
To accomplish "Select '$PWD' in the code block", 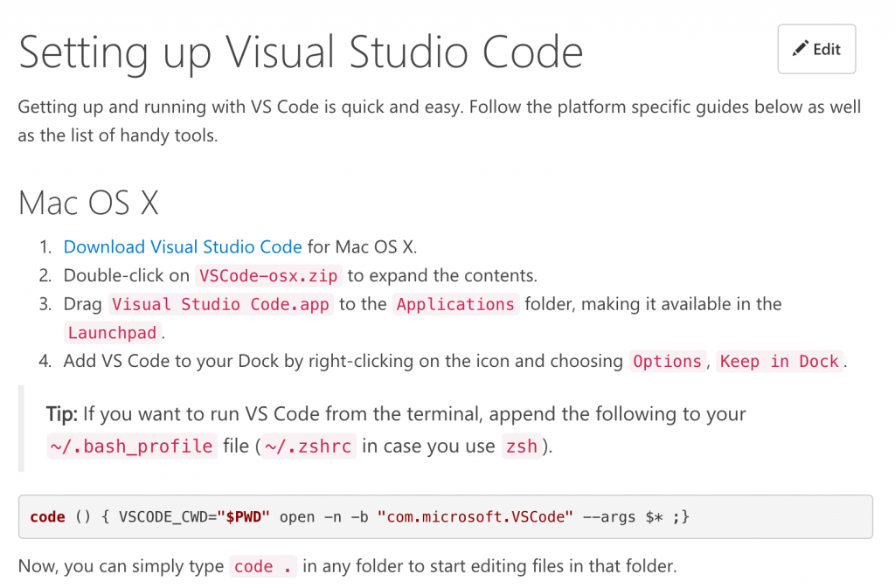I will point(243,516).
